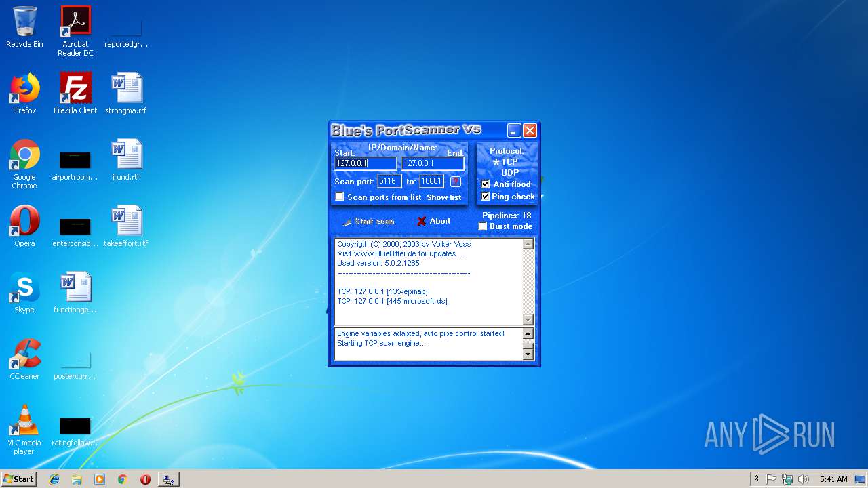The width and height of the screenshot is (868, 488).
Task: Select the TCP protocol option
Action: pos(506,162)
